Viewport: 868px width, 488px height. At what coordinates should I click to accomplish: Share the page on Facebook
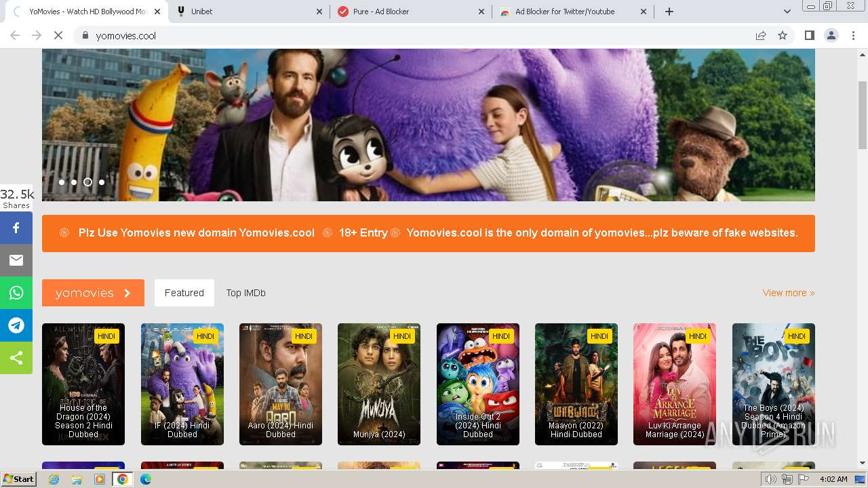click(16, 228)
